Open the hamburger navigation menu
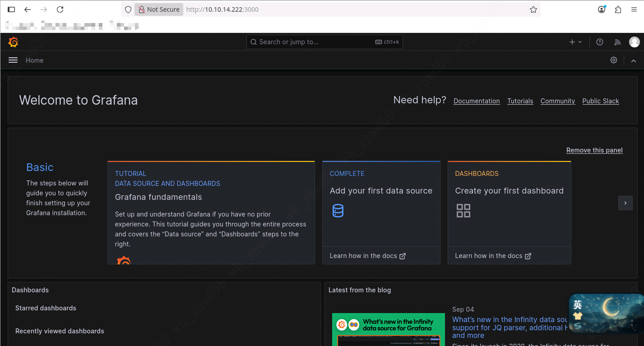The image size is (644, 346). click(x=13, y=60)
